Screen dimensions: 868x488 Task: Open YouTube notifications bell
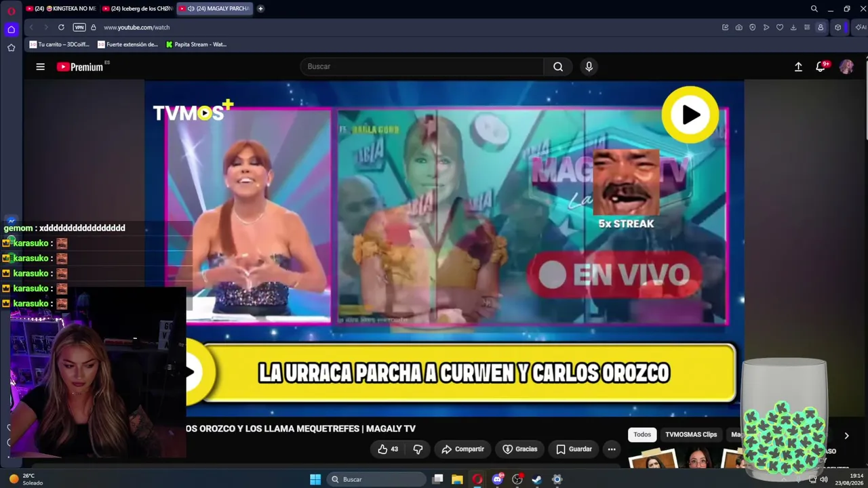[821, 66]
